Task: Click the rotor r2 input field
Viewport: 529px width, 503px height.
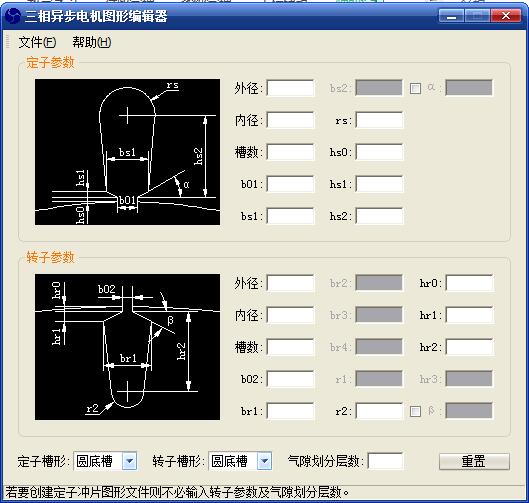Action: (x=379, y=411)
